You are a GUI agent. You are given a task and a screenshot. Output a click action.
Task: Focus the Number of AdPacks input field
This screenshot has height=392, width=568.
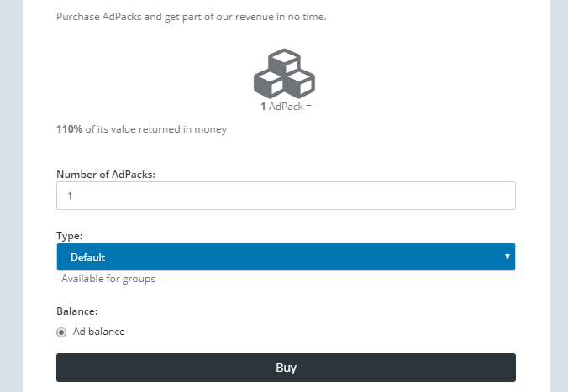click(x=286, y=196)
